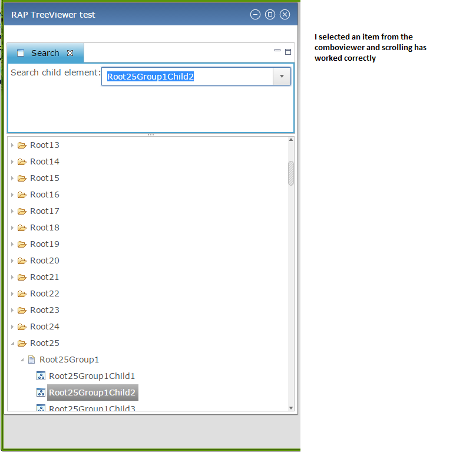Select the Root13 tree label
This screenshot has height=455, width=476.
tap(45, 145)
